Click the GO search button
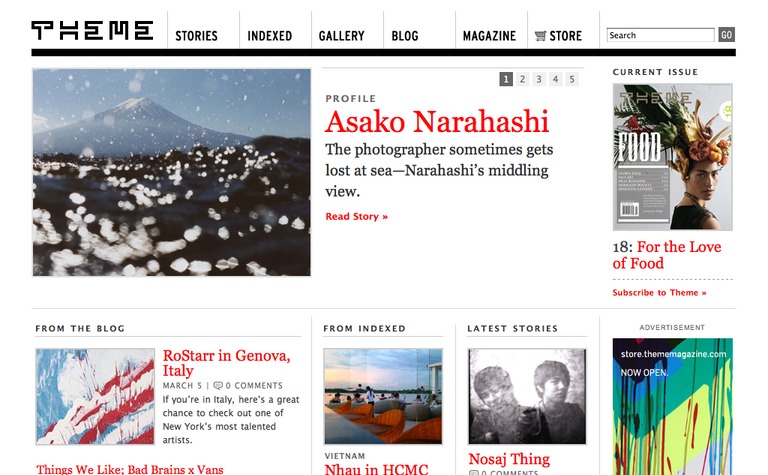The width and height of the screenshot is (768, 475). 726,35
